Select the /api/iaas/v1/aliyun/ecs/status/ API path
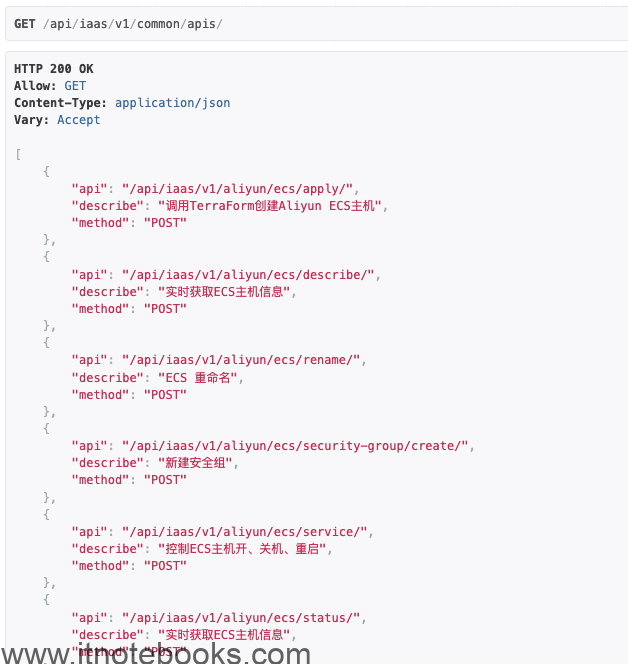This screenshot has height=664, width=628. [x=241, y=618]
